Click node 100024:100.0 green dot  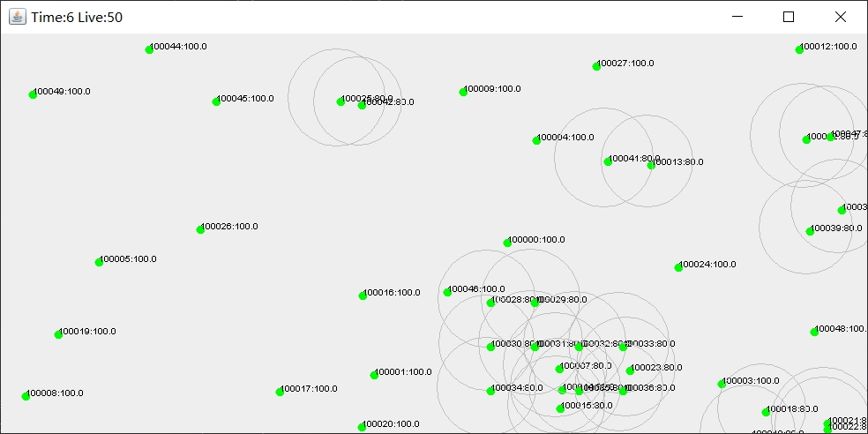click(678, 268)
